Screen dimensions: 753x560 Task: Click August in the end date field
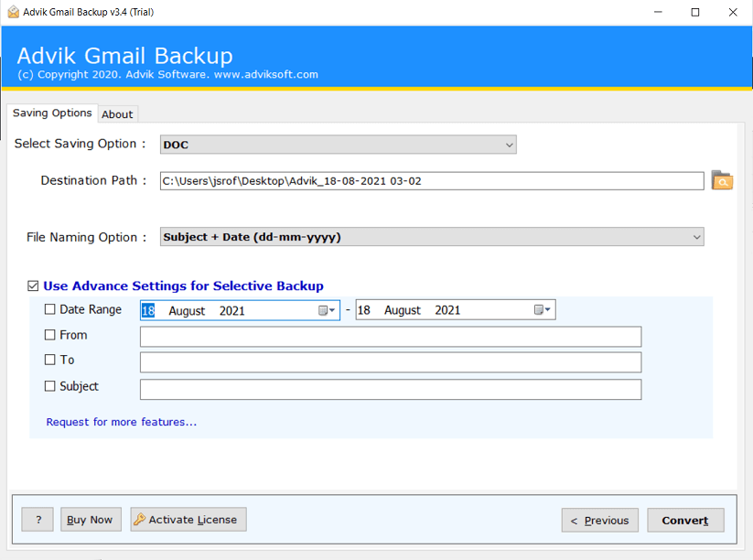tap(403, 310)
